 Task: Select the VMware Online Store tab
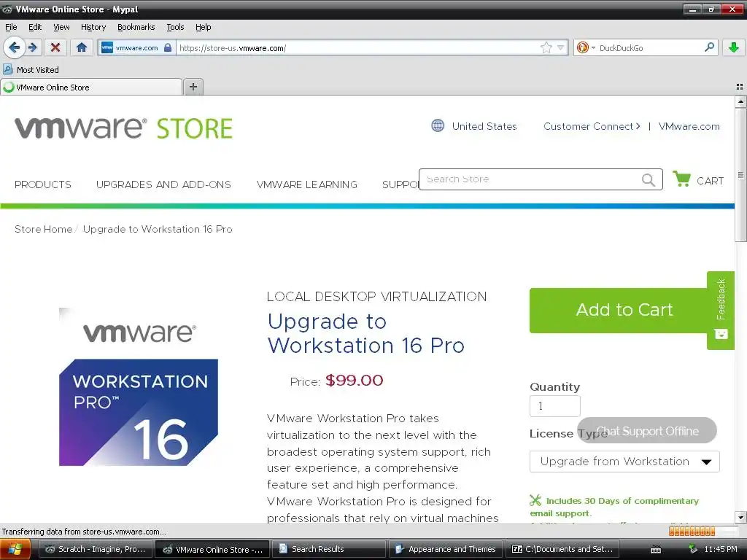coord(91,87)
